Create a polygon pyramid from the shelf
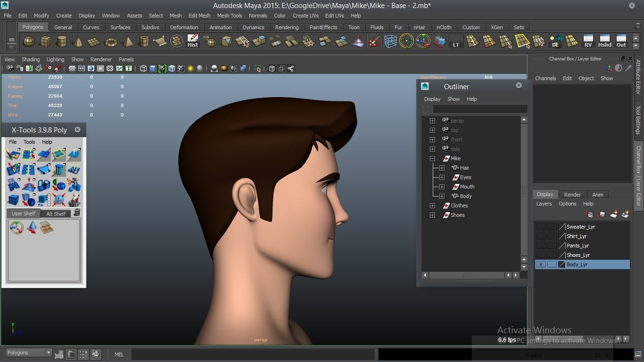The image size is (644, 362). (x=127, y=41)
